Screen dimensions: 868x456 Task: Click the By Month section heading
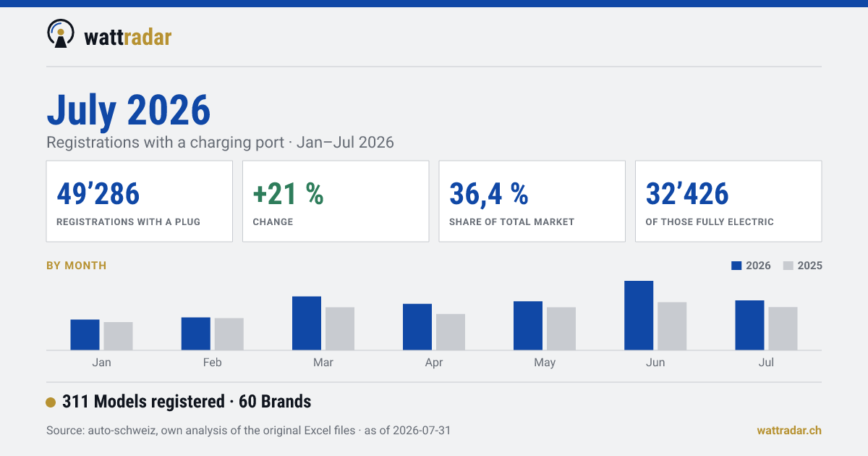click(x=77, y=266)
